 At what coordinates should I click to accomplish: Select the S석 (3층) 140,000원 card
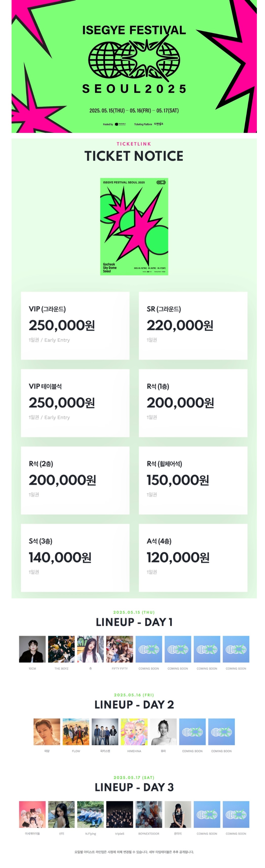click(x=75, y=557)
